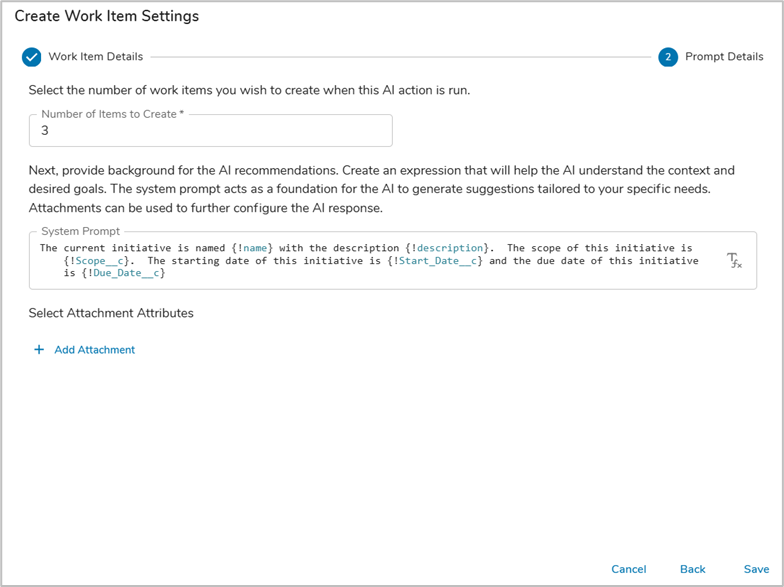Click the Add Attachment link
The width and height of the screenshot is (784, 587).
(94, 350)
